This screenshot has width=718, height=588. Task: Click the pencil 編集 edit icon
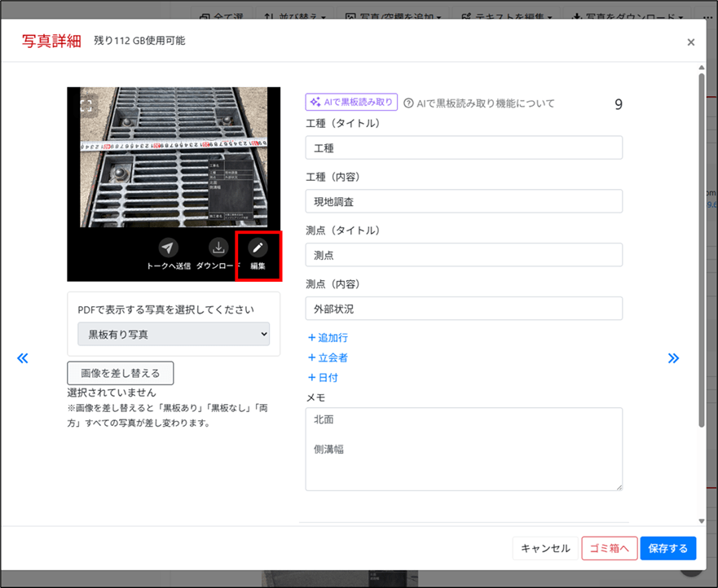coord(258,248)
